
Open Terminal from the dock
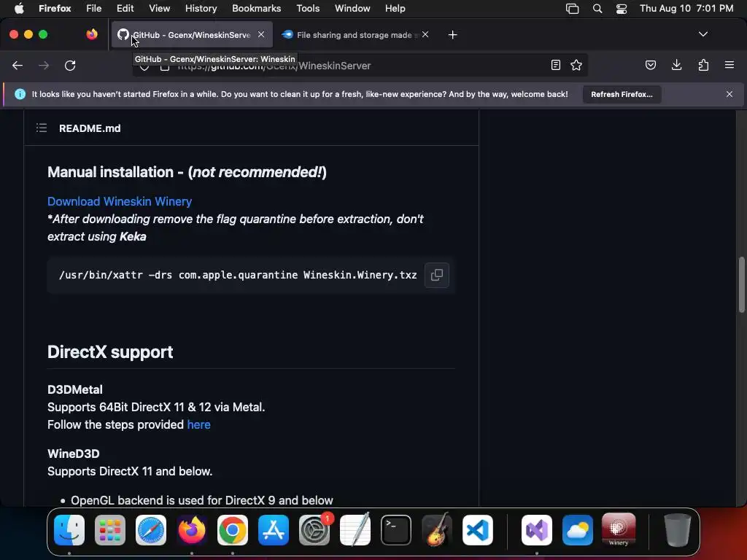(x=396, y=530)
